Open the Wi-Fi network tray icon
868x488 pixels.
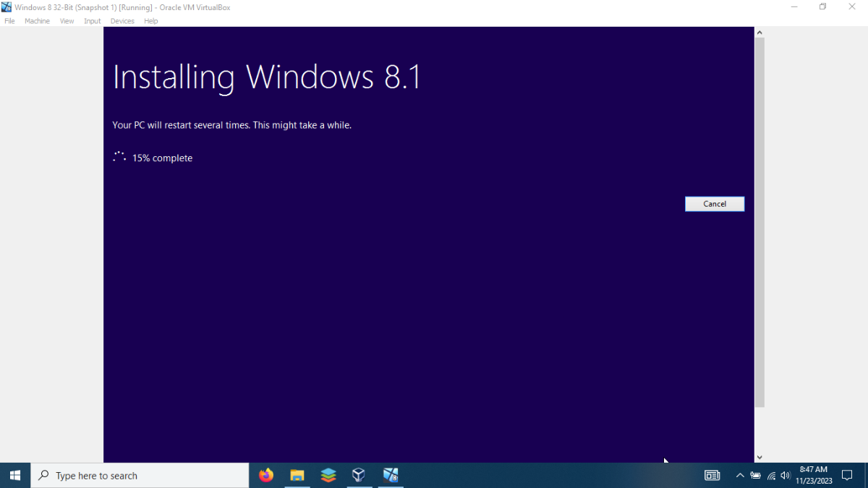click(x=771, y=475)
